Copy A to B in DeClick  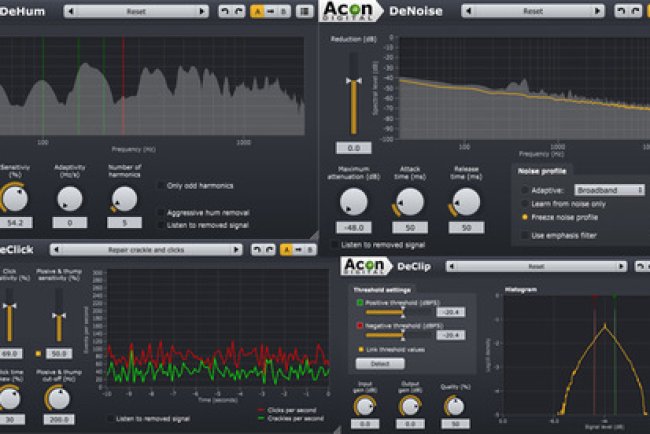(x=298, y=250)
